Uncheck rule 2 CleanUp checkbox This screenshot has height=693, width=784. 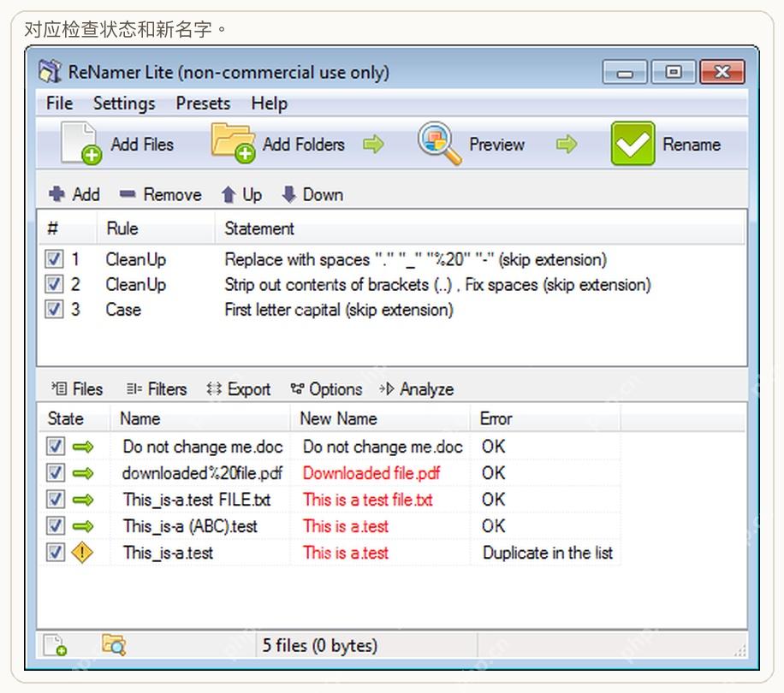[54, 284]
